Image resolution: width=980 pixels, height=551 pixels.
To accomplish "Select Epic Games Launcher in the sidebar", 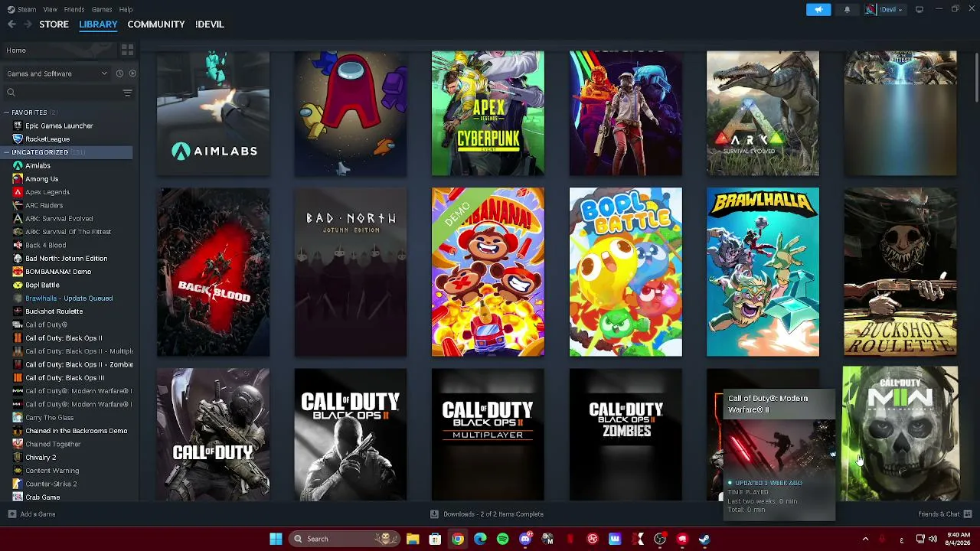I will pyautogui.click(x=59, y=126).
